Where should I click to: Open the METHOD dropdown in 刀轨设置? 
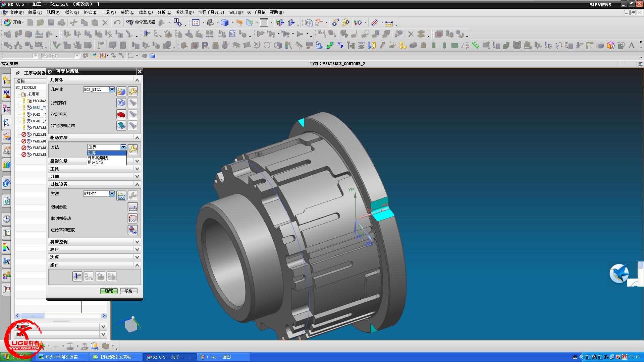pyautogui.click(x=112, y=193)
